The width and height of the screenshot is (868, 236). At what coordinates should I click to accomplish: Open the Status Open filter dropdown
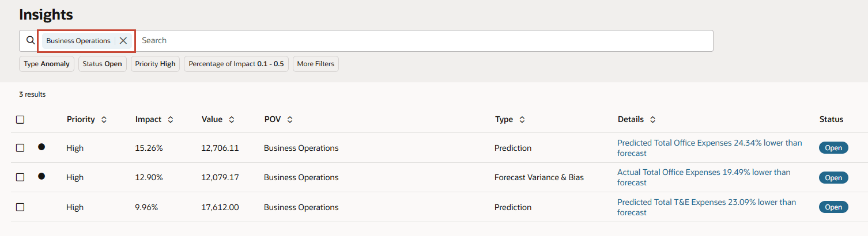(x=102, y=64)
